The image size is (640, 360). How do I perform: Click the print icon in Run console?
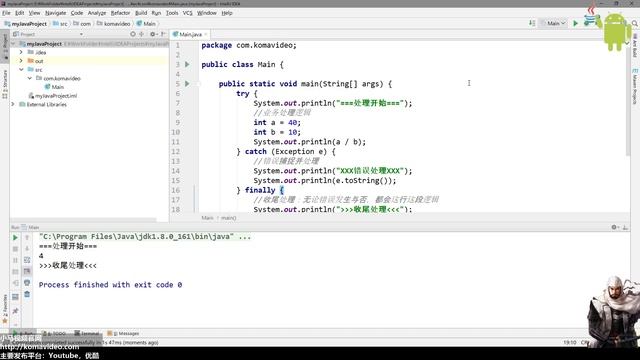[x=27, y=282]
